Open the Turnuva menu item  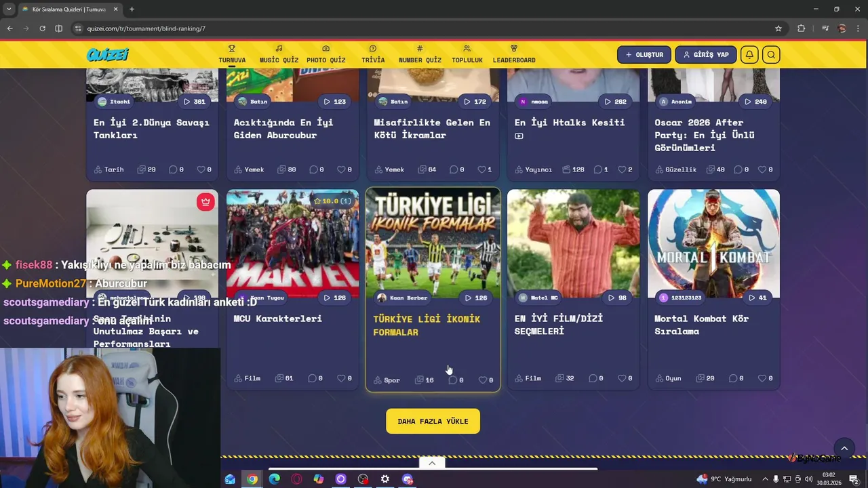pyautogui.click(x=232, y=54)
